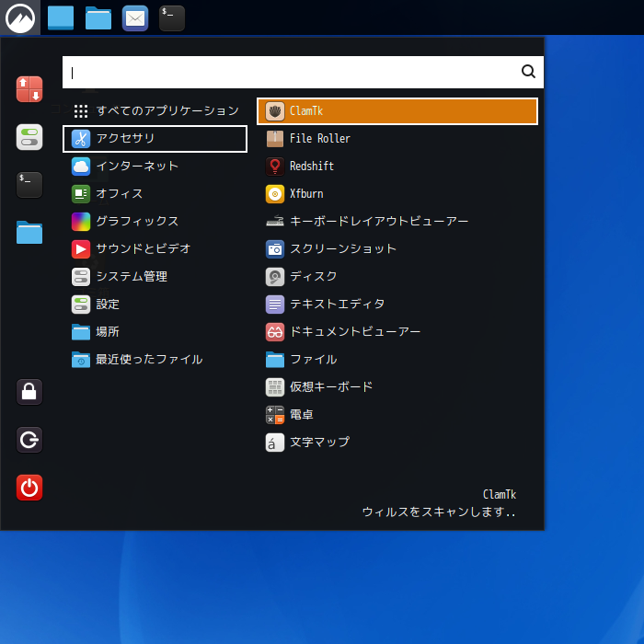Open Xfburn disc burner
644x644 pixels.
[x=397, y=193]
